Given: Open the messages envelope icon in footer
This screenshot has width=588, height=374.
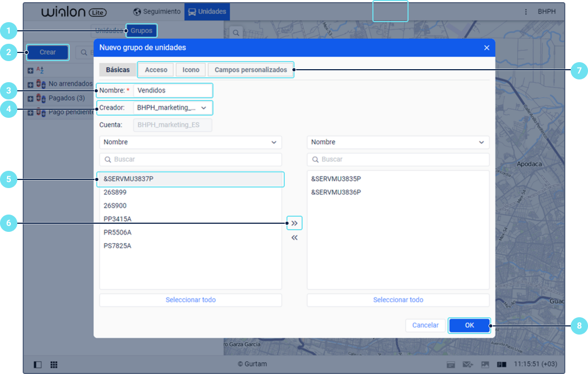Looking at the screenshot, I should pyautogui.click(x=467, y=365).
